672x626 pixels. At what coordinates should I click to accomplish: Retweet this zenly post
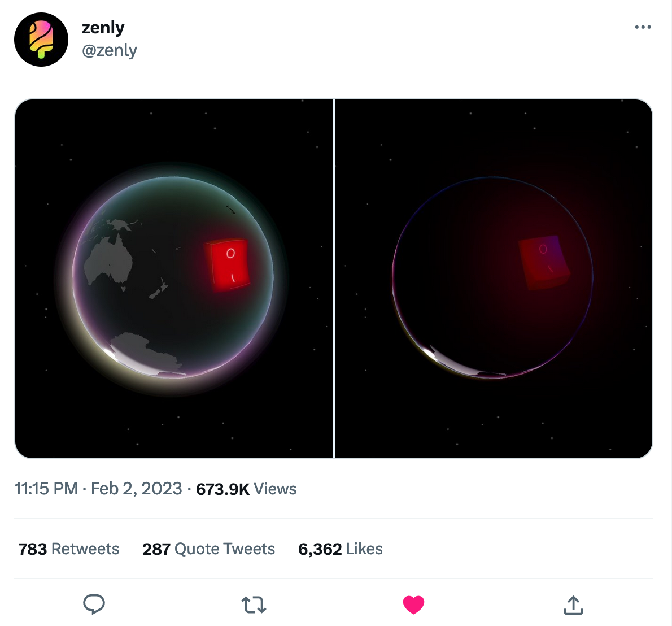click(x=254, y=605)
